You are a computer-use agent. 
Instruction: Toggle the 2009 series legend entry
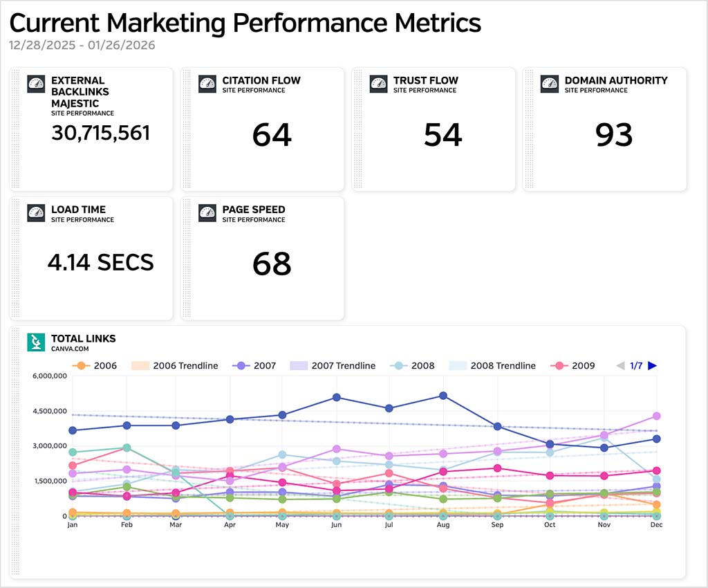pos(574,365)
